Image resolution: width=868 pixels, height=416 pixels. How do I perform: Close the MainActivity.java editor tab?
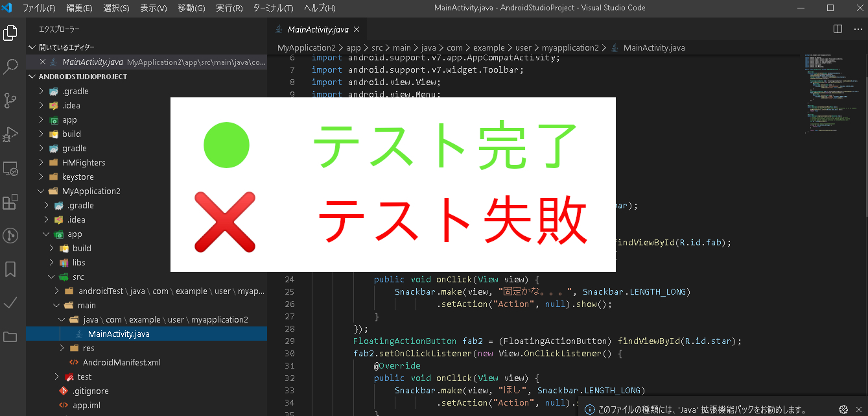click(357, 29)
